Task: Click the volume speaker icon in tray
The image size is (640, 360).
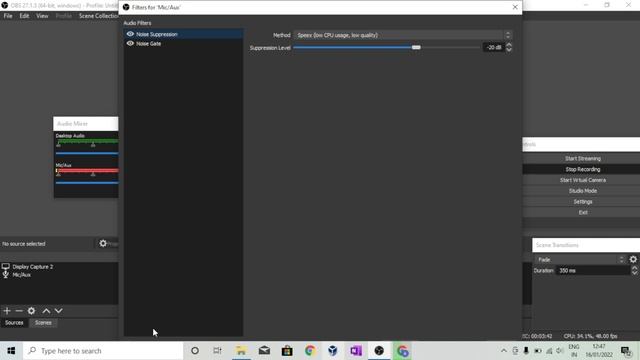Action: click(x=560, y=351)
